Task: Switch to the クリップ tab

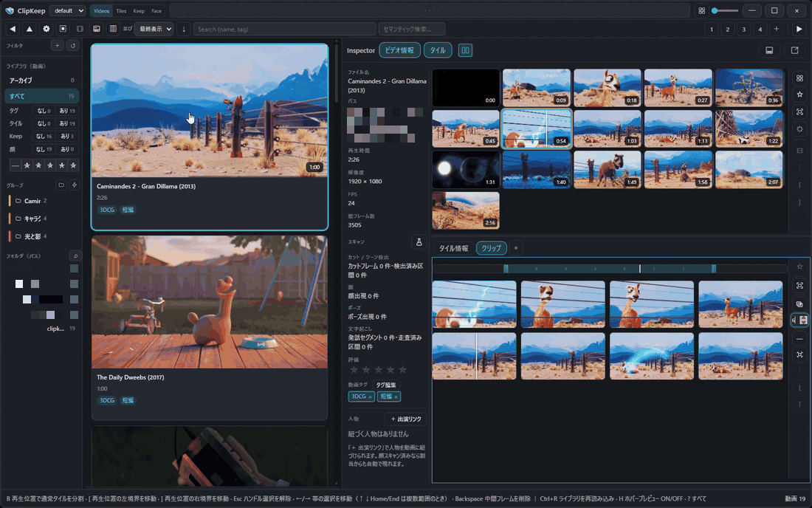Action: pos(491,248)
